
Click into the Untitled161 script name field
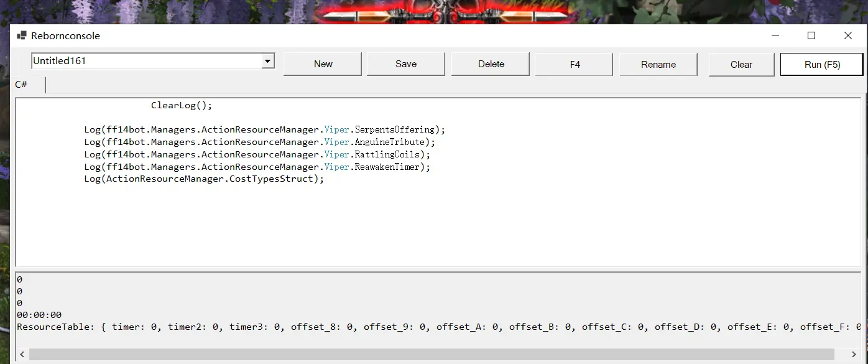(x=143, y=61)
